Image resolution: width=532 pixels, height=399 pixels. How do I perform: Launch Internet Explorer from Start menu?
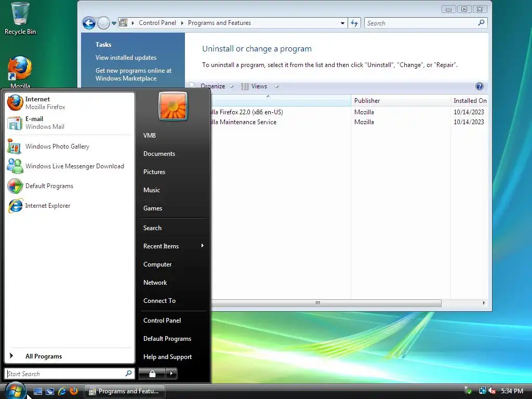[x=70, y=206]
